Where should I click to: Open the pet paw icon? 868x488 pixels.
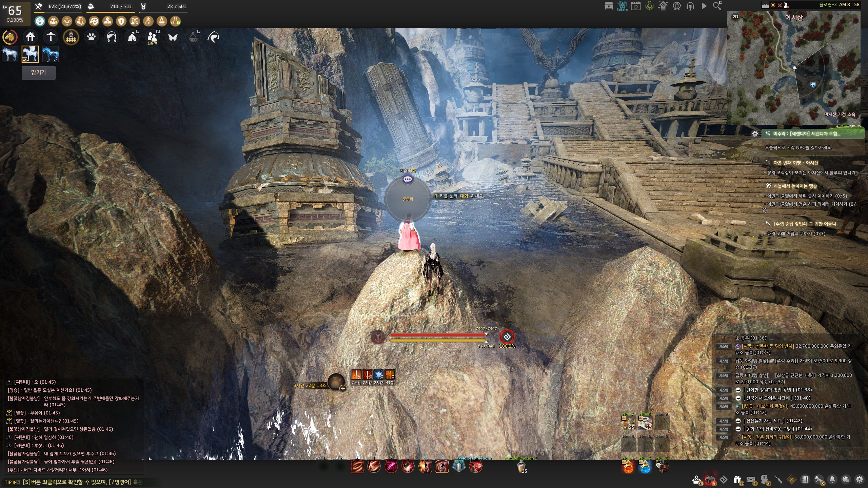92,37
